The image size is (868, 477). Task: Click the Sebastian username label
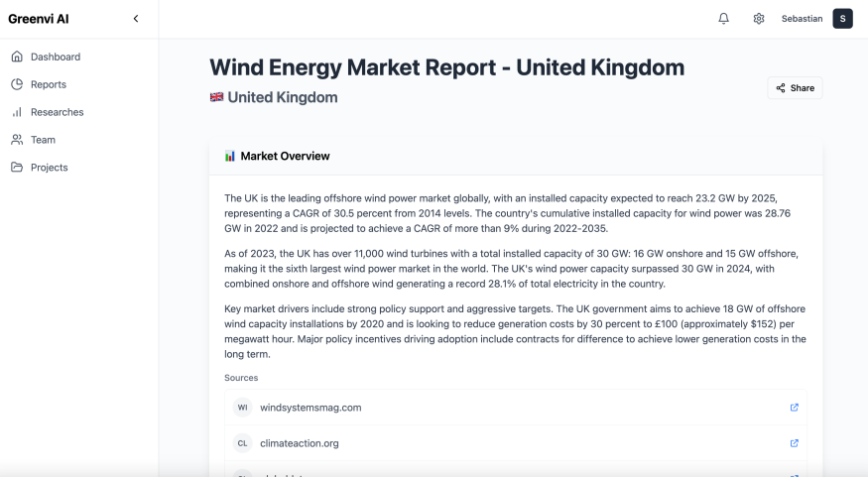tap(802, 19)
